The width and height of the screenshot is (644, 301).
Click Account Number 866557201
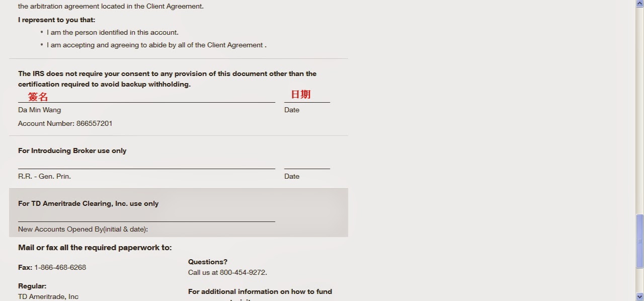65,123
